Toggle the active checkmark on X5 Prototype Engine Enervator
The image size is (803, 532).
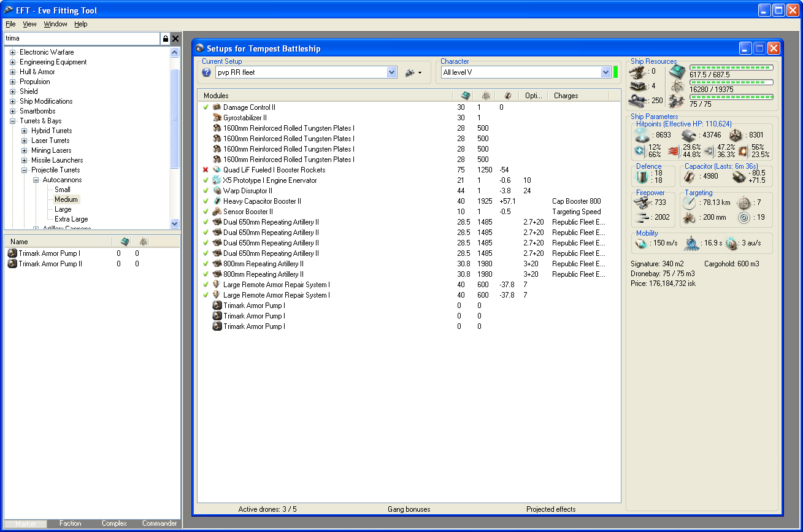[206, 180]
